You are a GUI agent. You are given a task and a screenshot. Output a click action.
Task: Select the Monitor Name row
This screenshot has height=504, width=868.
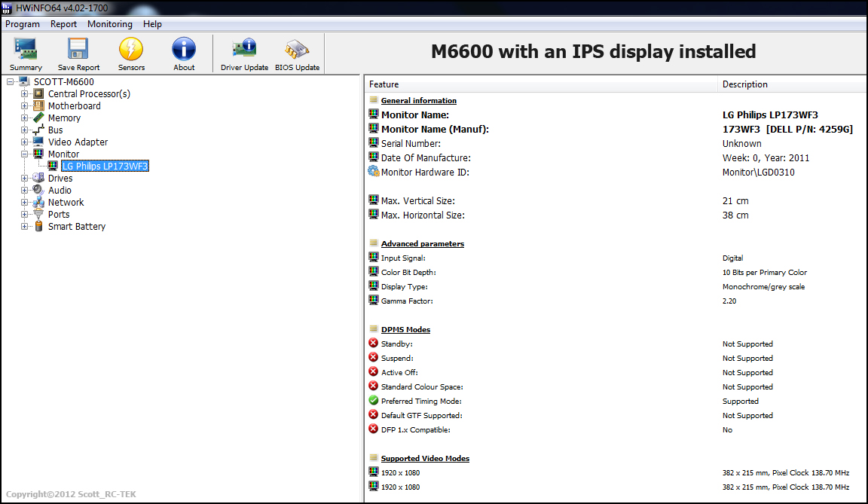tap(616, 115)
